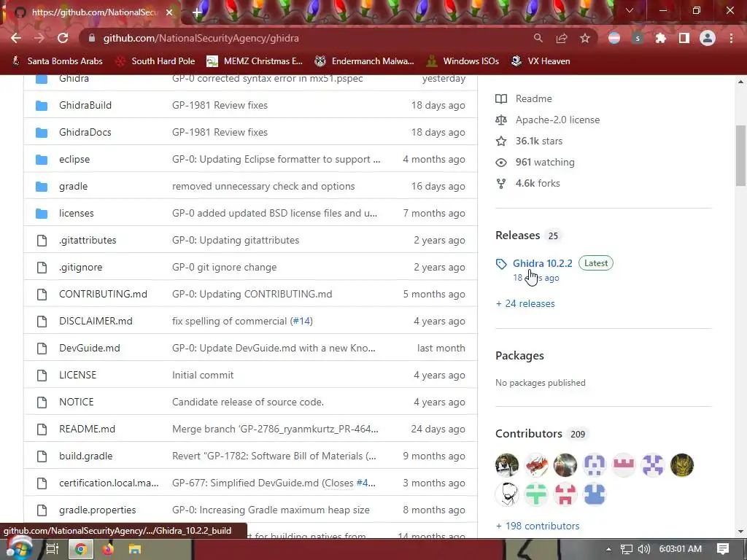Reload the GitHub page
Screen dimensions: 747x560
pyautogui.click(x=63, y=38)
